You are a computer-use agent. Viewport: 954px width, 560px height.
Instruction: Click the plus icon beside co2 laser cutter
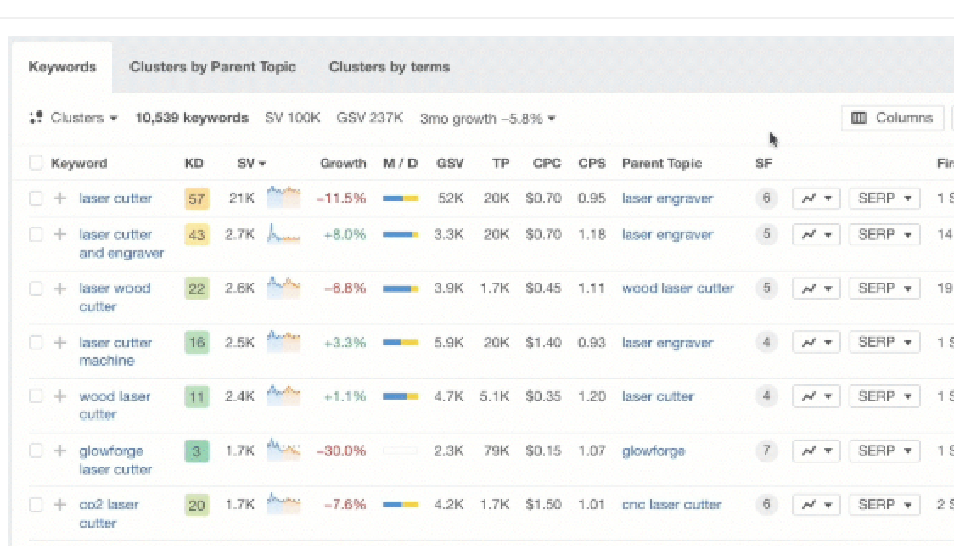pos(60,505)
